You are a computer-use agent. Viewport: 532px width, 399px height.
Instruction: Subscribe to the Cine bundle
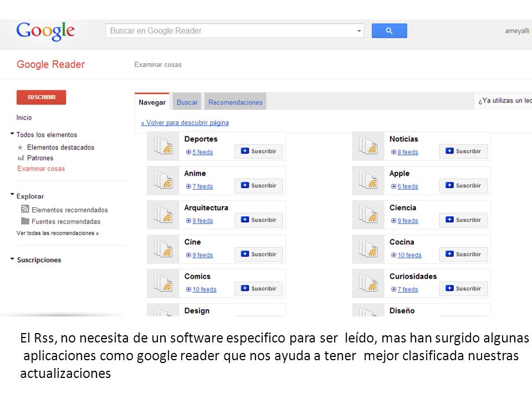tap(259, 254)
